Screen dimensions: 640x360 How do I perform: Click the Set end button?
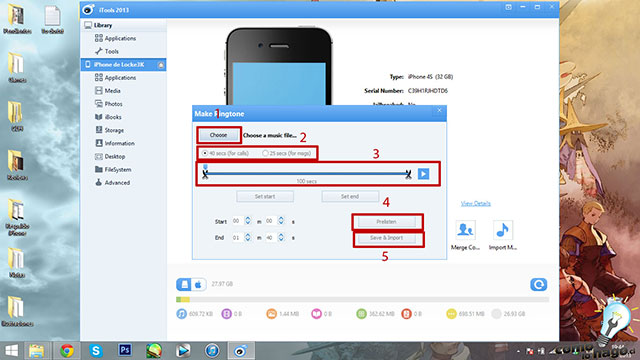(x=350, y=196)
